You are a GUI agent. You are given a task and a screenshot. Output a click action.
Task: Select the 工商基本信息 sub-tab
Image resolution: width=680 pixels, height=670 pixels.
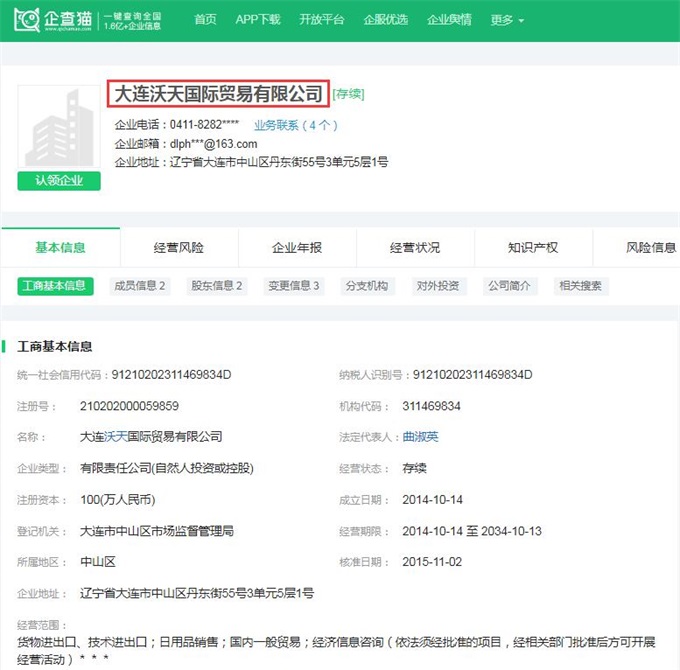tap(55, 286)
